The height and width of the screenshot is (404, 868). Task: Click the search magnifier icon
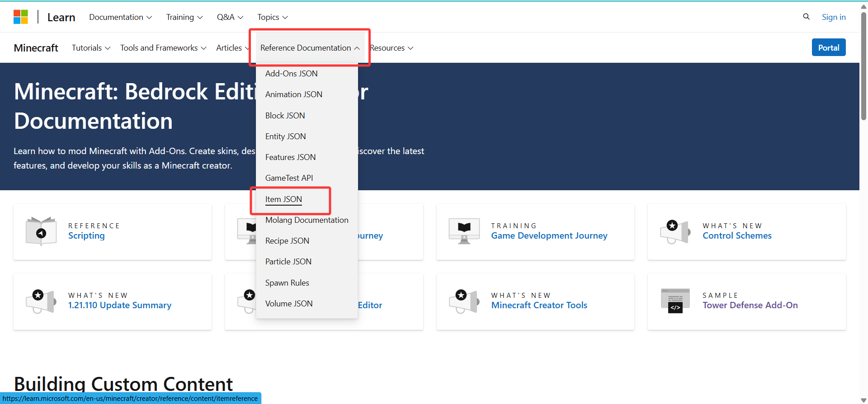(806, 17)
